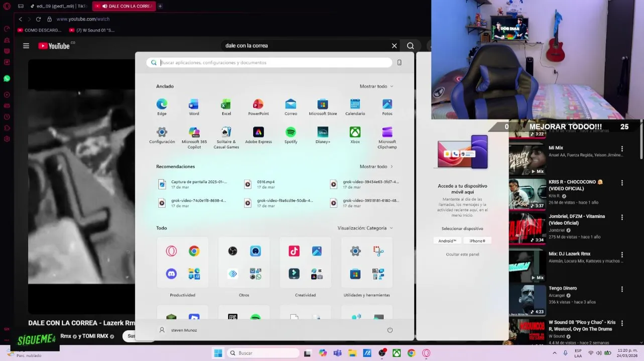Click the clock and date in taskbar

point(627,353)
